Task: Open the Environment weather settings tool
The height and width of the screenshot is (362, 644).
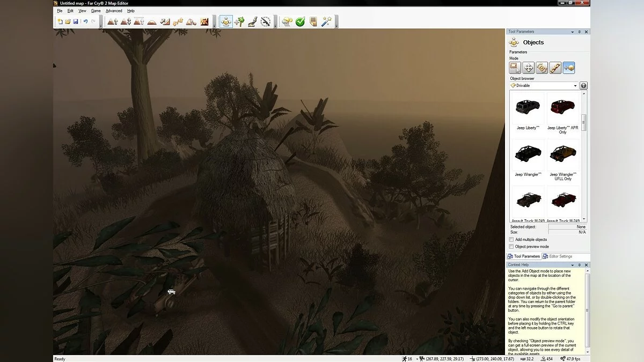Action: point(287,21)
